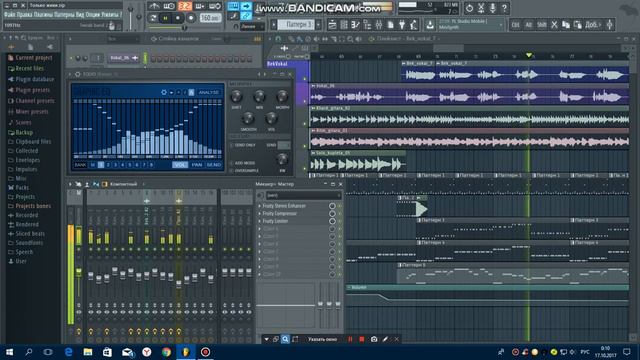The image size is (640, 360).
Task: Open the Линия snap dropdown
Action: click(x=253, y=27)
